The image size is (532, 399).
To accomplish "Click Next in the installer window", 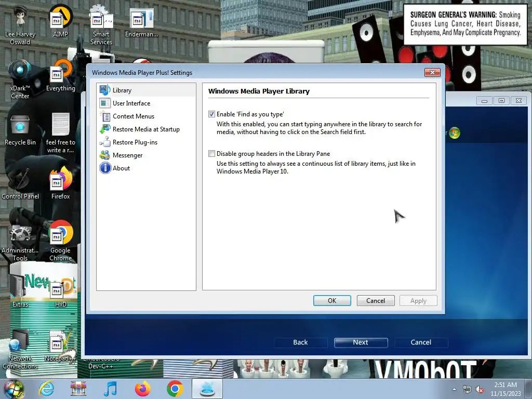I will (361, 342).
